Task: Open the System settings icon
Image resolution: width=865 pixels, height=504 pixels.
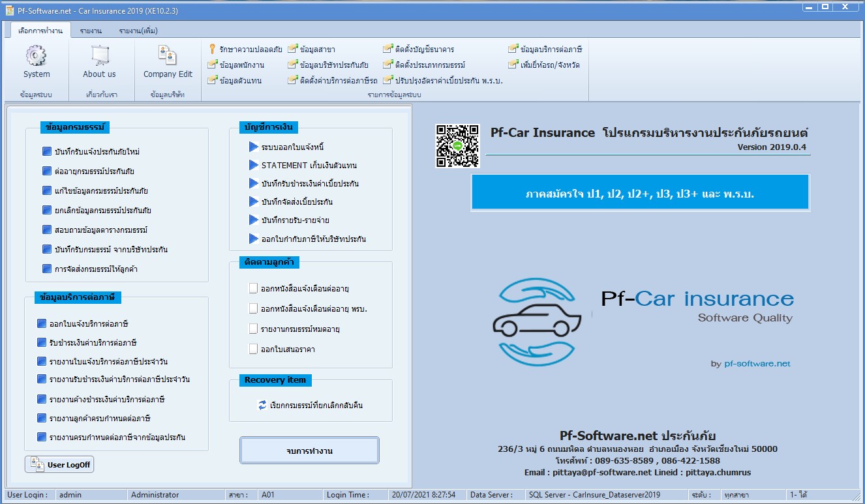Action: (x=37, y=63)
